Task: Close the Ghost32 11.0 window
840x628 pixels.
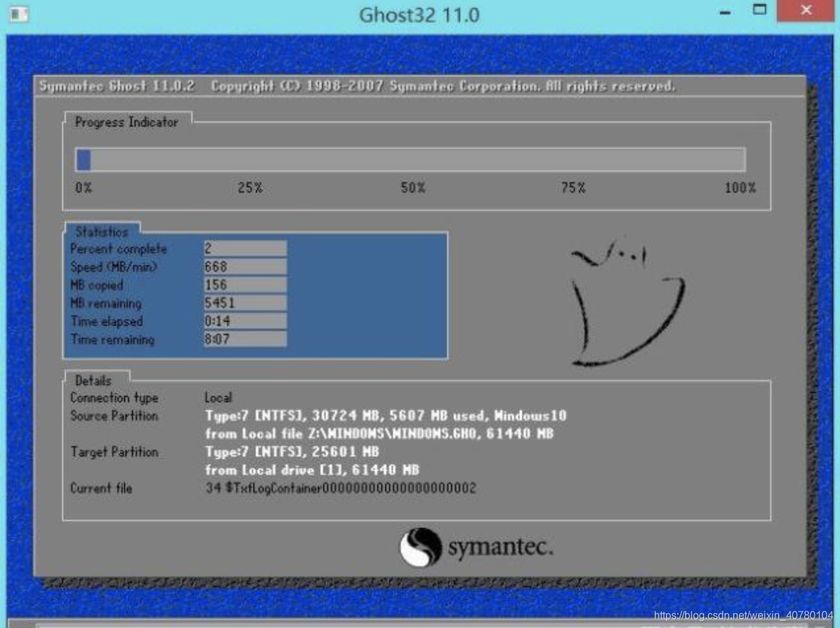Action: [x=806, y=11]
